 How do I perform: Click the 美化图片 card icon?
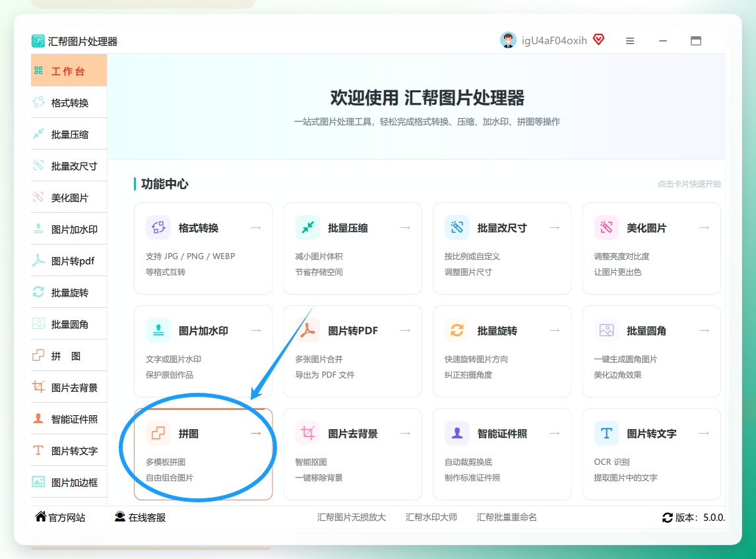click(606, 227)
